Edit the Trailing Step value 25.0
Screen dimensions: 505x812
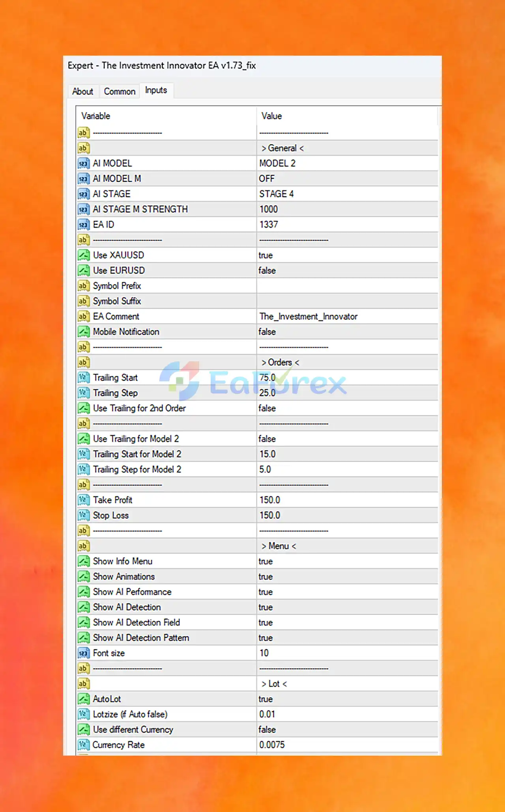347,393
